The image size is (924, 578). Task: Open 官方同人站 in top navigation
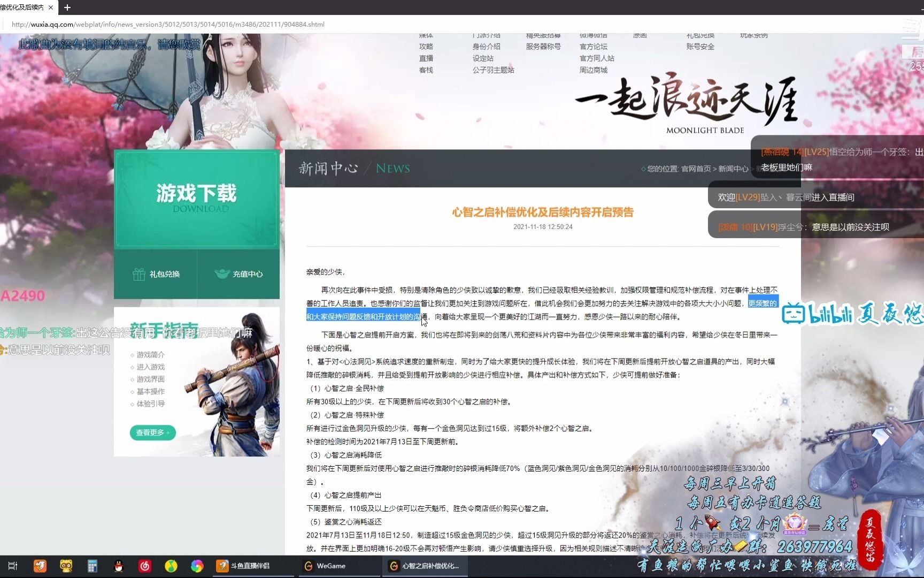click(597, 58)
